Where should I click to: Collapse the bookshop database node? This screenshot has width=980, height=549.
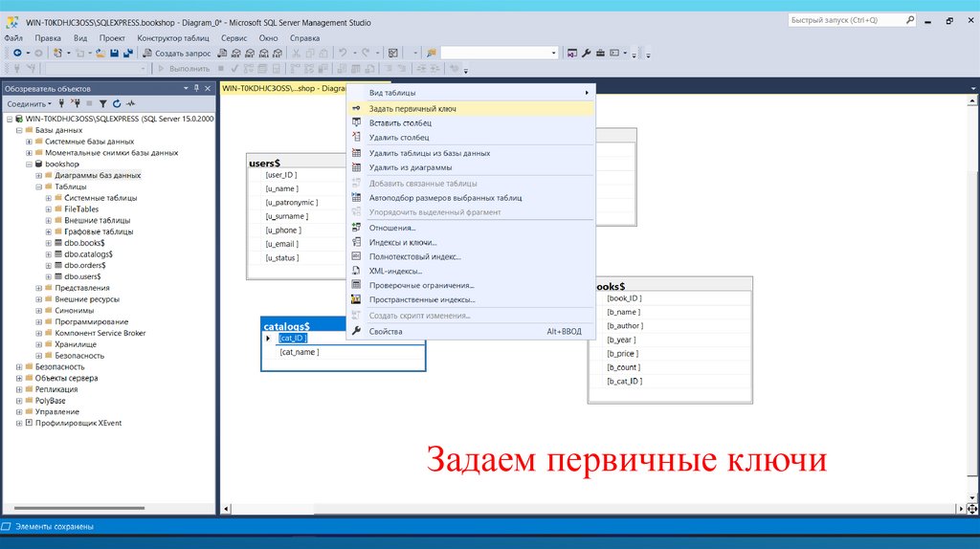pyautogui.click(x=29, y=165)
